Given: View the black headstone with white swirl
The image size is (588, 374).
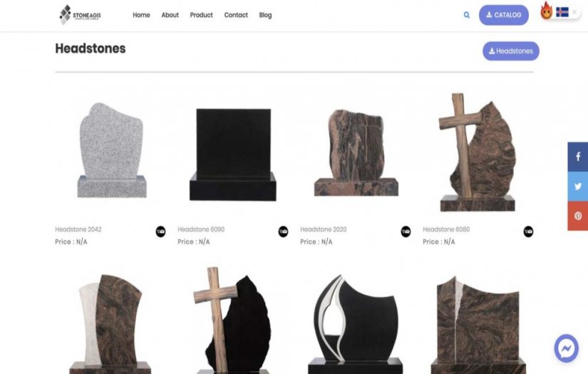Looking at the screenshot, I should coord(355,324).
